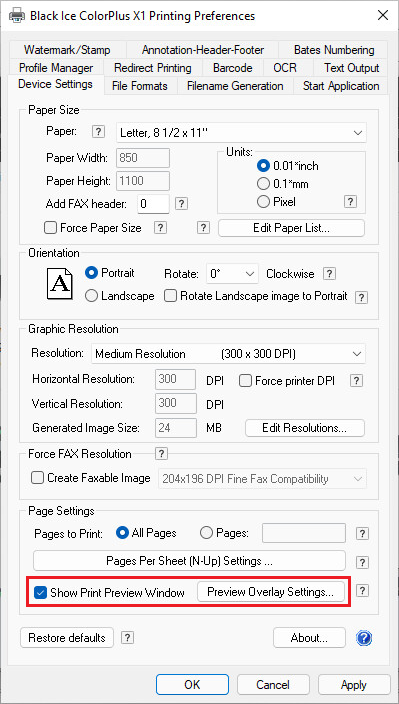Image resolution: width=399 pixels, height=704 pixels.
Task: Click help icon beside Force FAX Resolution
Action: (x=161, y=453)
